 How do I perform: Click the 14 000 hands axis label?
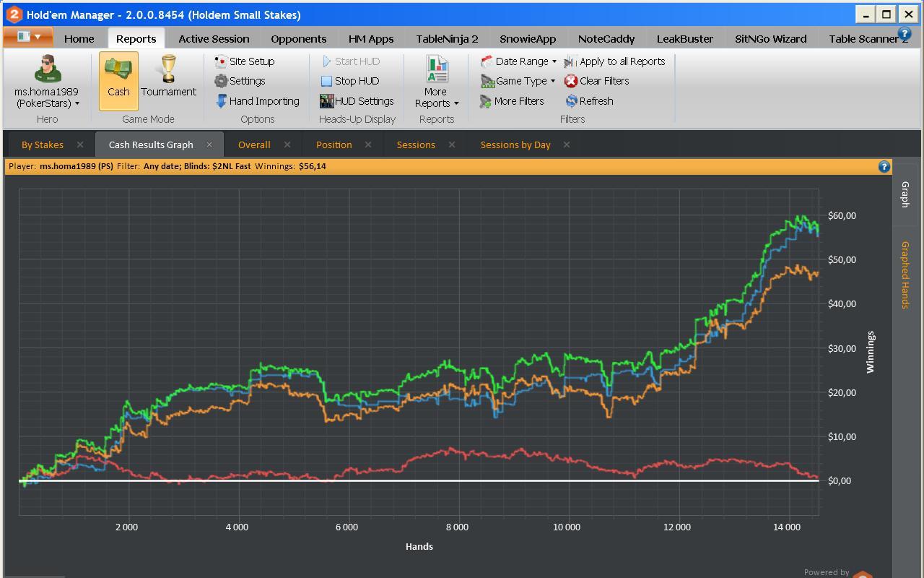point(787,527)
